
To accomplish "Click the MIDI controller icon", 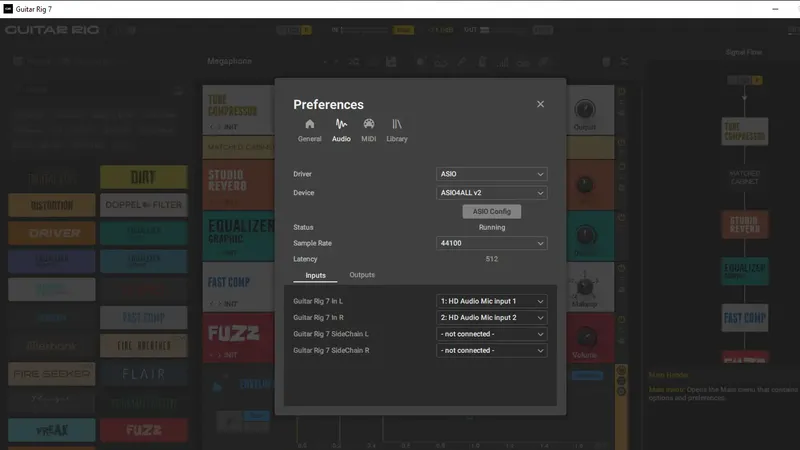I will tap(368, 124).
